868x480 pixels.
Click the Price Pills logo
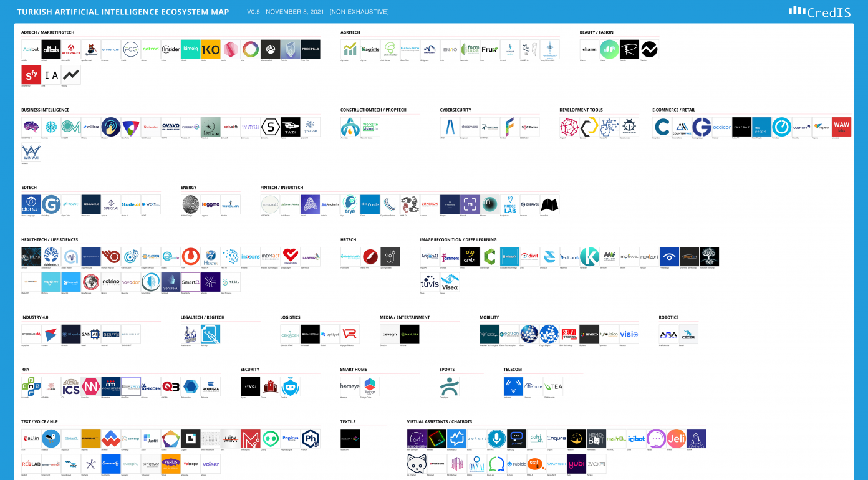[x=311, y=49]
